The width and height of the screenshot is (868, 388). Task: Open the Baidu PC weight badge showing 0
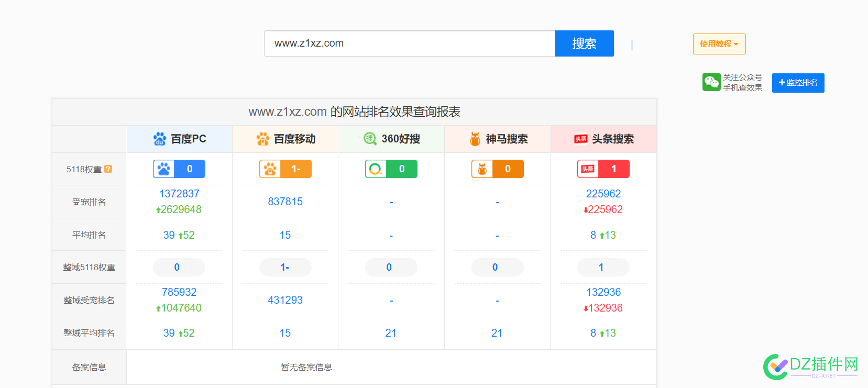pyautogui.click(x=179, y=169)
